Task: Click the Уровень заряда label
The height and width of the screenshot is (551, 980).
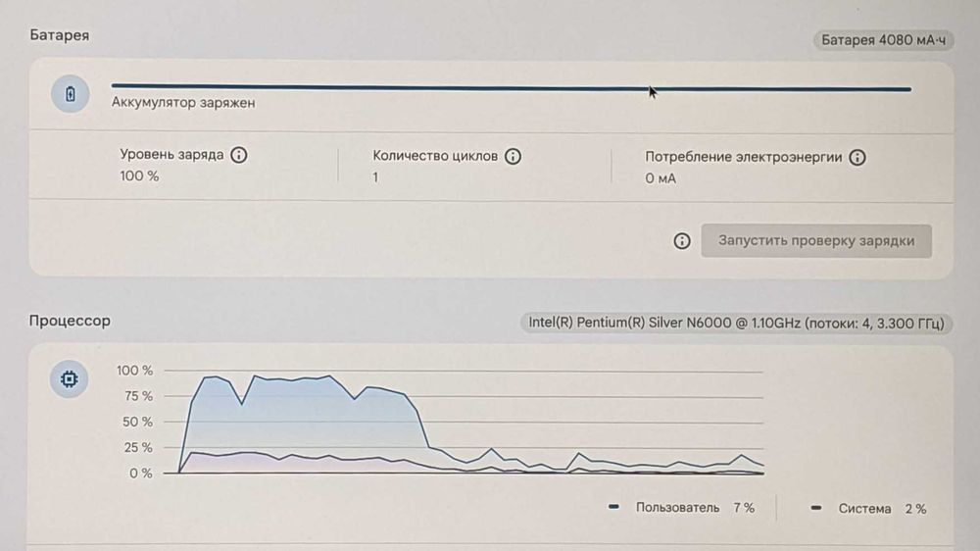Action: [x=171, y=155]
